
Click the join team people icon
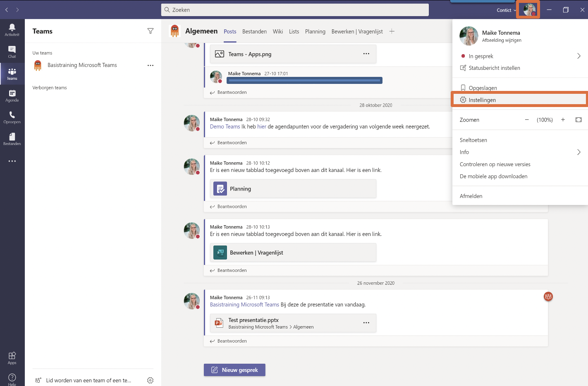click(x=38, y=380)
